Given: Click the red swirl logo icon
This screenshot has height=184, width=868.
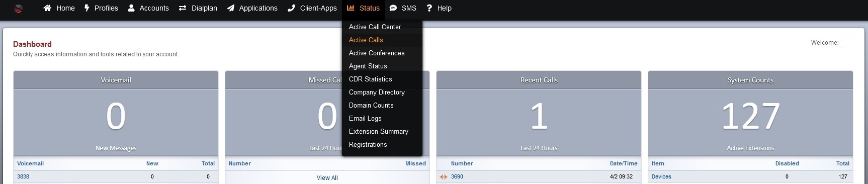Looking at the screenshot, I should click(18, 9).
